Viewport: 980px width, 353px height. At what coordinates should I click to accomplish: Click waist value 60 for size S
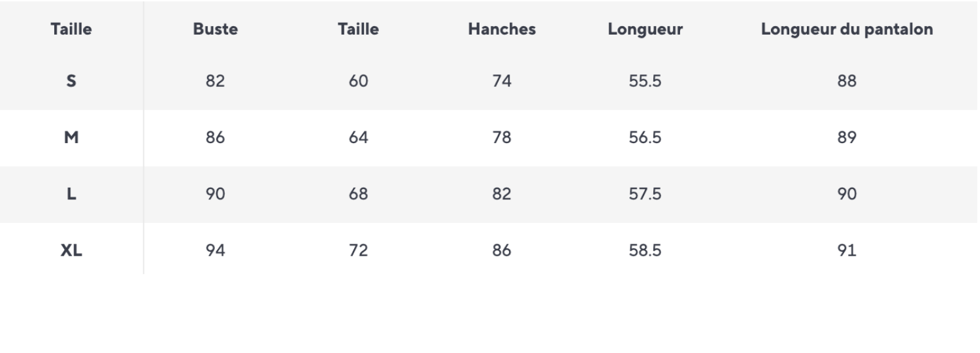click(x=359, y=81)
